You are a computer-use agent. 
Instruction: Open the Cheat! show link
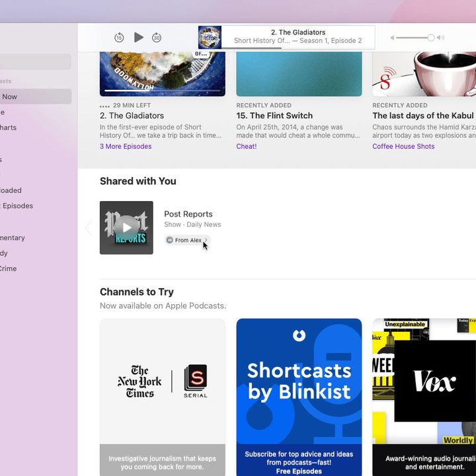247,146
